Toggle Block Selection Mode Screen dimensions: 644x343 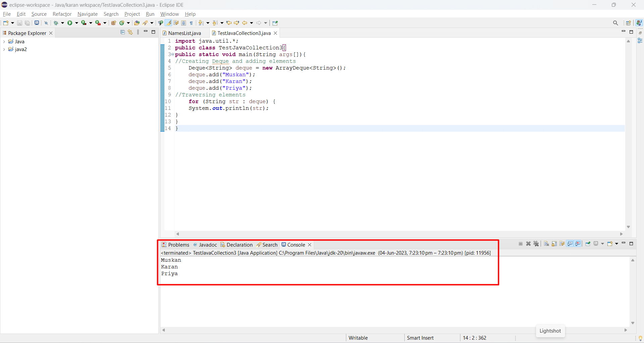pyautogui.click(x=184, y=23)
